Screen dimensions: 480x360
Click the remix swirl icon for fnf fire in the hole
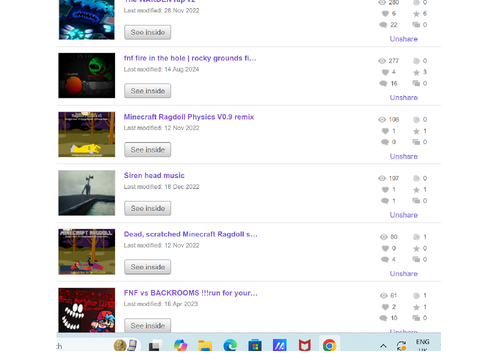416,61
